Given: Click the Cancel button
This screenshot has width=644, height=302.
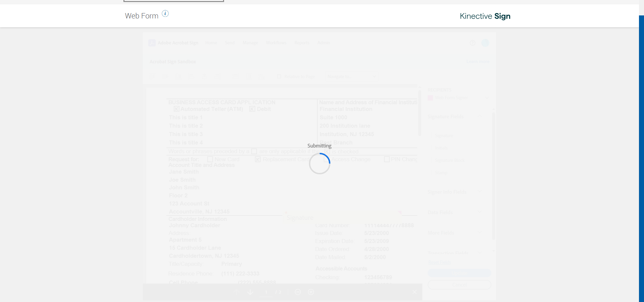Looking at the screenshot, I should pos(460,285).
